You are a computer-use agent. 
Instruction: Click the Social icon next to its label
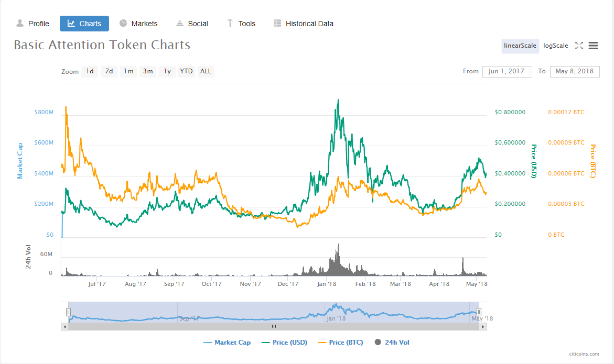180,23
